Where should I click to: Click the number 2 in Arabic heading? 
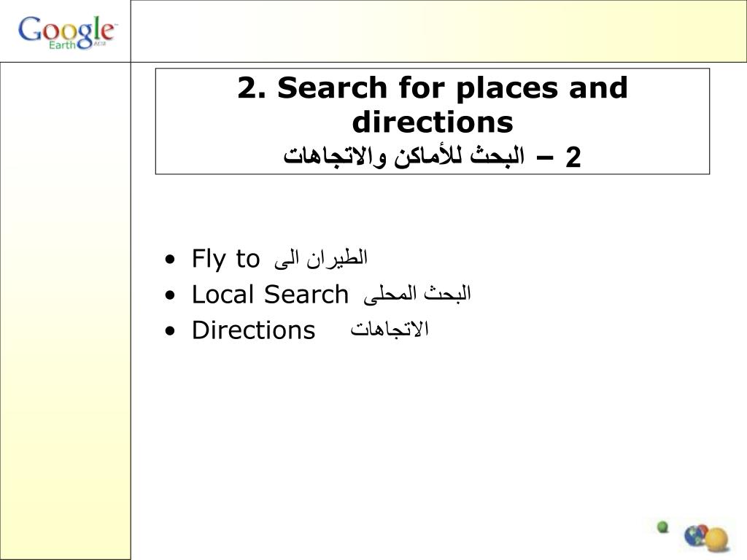(x=573, y=157)
